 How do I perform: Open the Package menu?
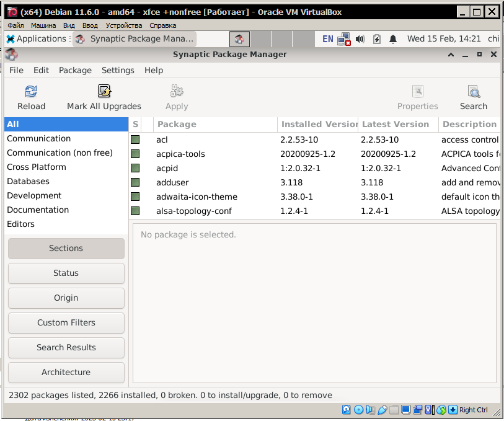[x=75, y=70]
